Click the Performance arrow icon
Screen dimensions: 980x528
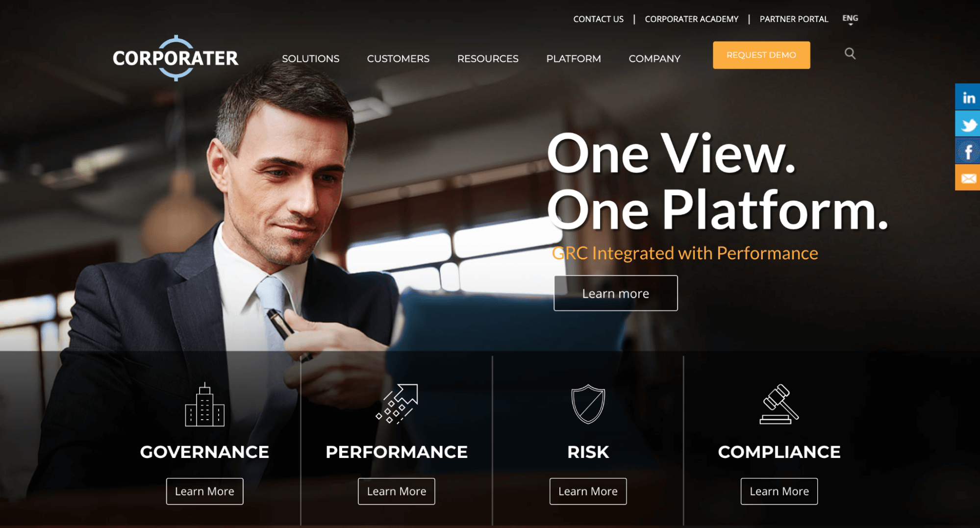(397, 403)
